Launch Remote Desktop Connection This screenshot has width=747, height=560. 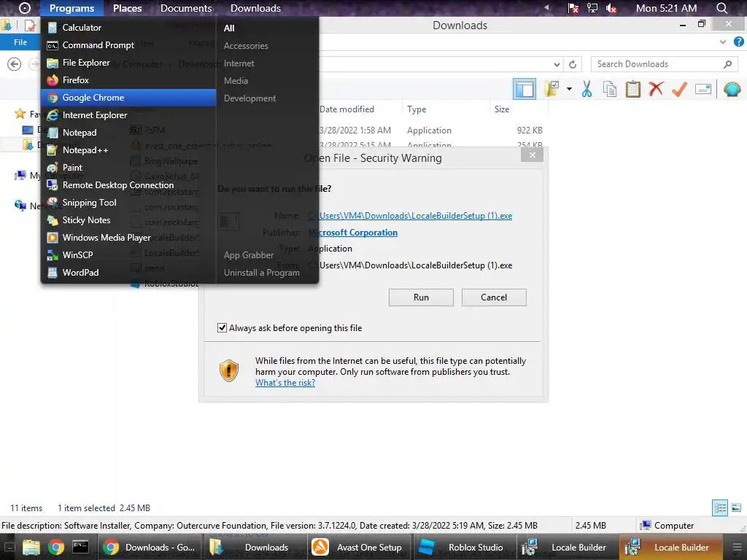pyautogui.click(x=128, y=185)
